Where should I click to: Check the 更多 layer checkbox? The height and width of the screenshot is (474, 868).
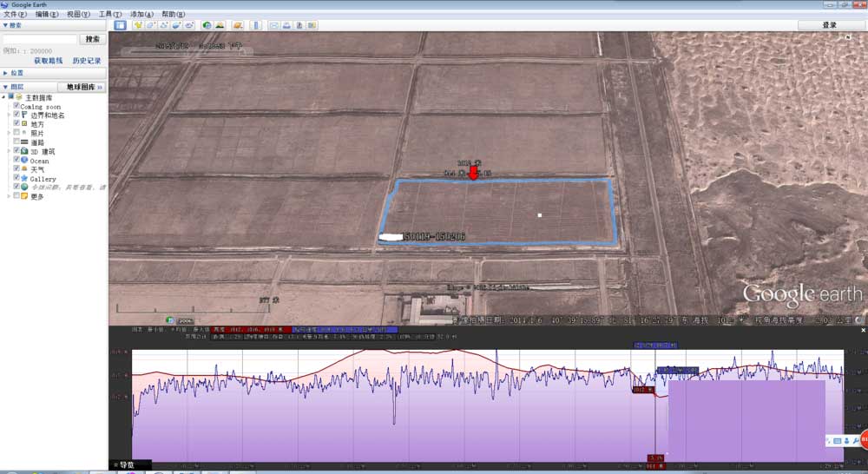pos(16,195)
